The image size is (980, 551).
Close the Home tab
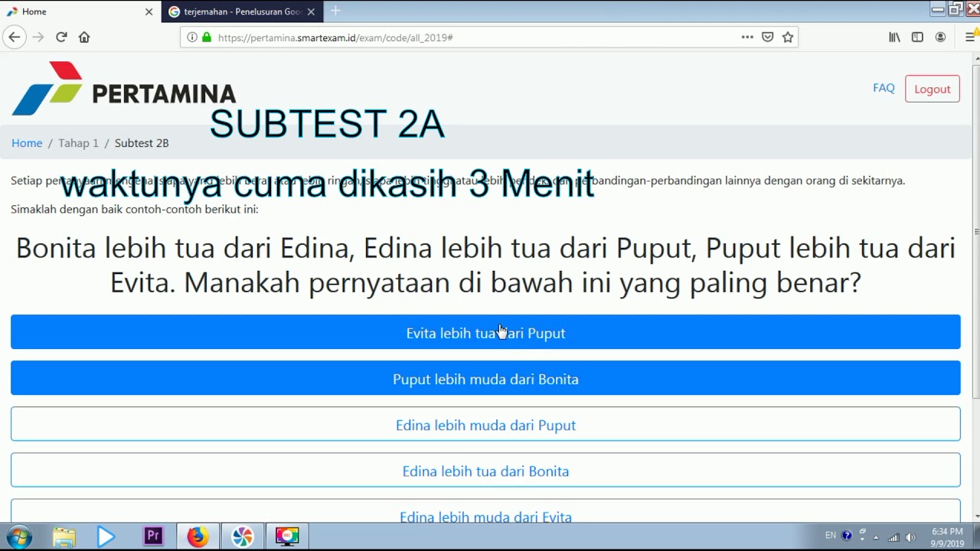coord(149,11)
